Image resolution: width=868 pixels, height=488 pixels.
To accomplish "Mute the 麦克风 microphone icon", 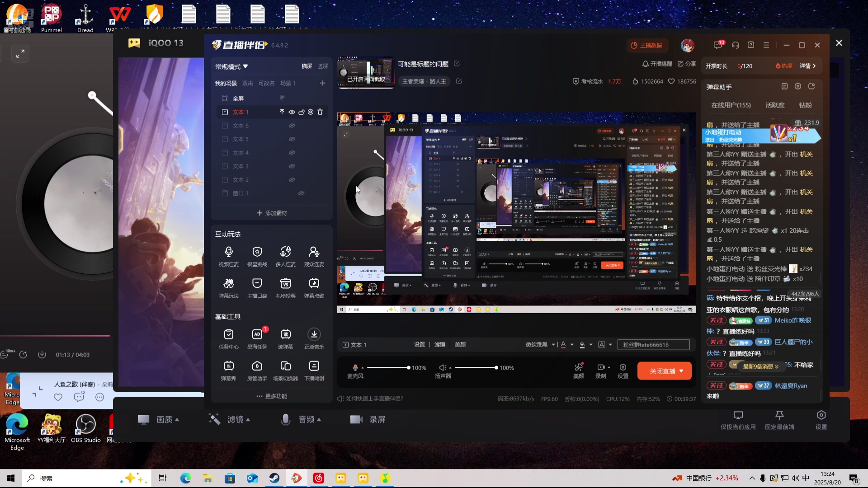I will 355,368.
